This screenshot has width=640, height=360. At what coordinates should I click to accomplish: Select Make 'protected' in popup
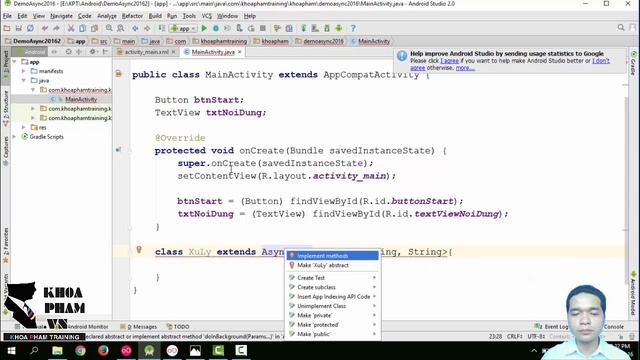click(x=333, y=325)
